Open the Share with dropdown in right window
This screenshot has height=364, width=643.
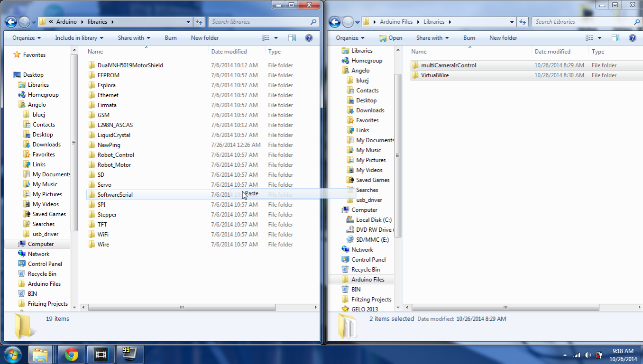[x=432, y=38]
